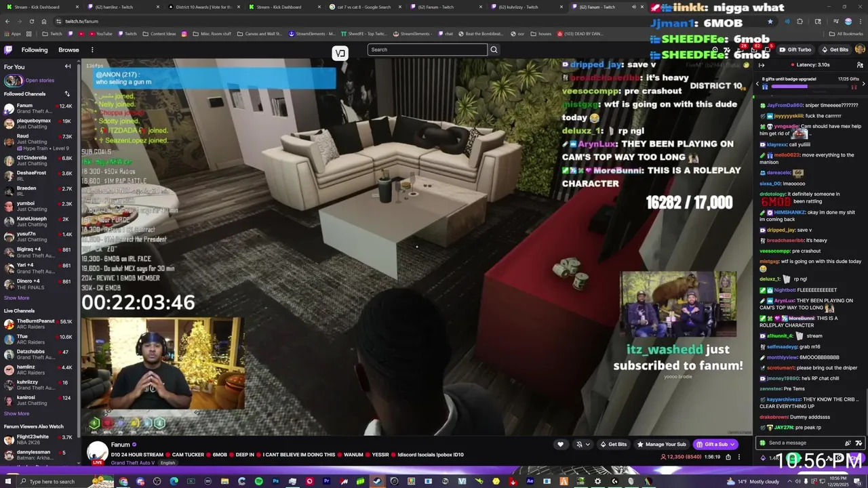868x488 pixels.
Task: Click Get Bits below the stream
Action: pos(613,445)
